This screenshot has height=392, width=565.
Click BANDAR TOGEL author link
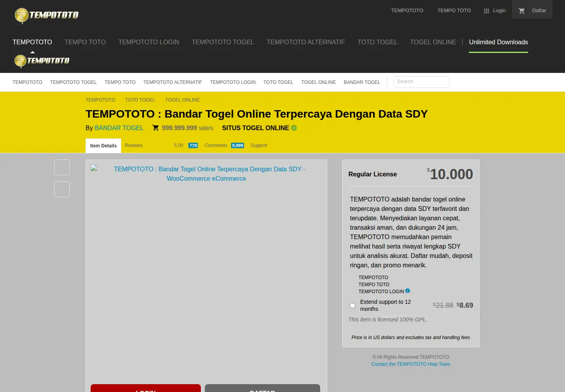click(119, 128)
